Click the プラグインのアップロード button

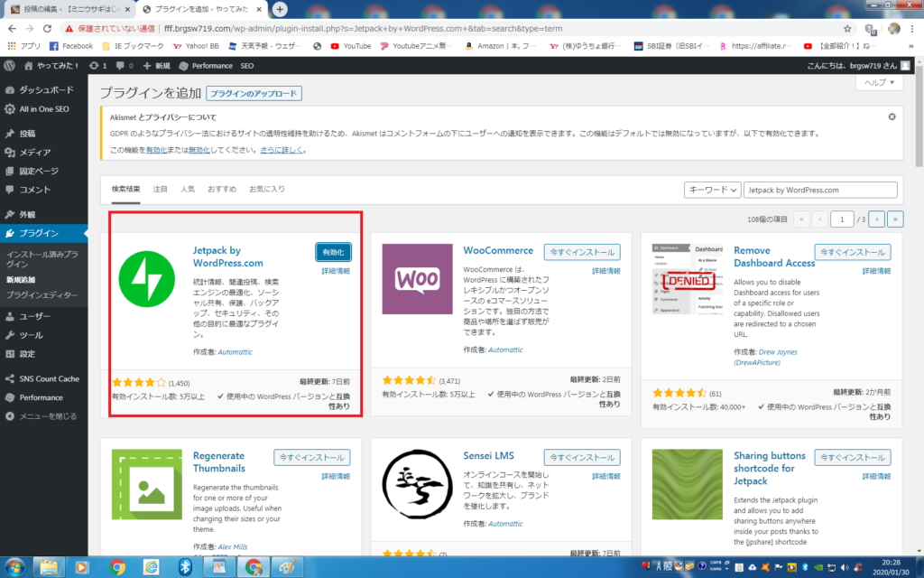pyautogui.click(x=254, y=93)
